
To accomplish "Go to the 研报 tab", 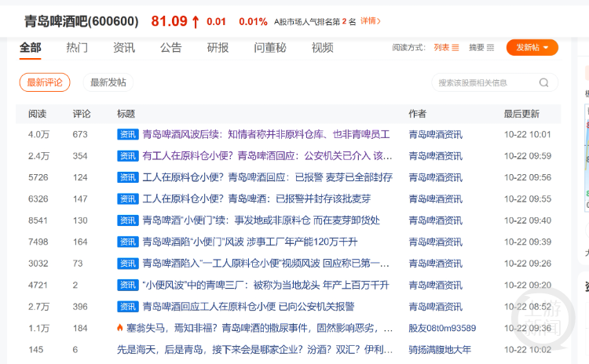I will [218, 48].
